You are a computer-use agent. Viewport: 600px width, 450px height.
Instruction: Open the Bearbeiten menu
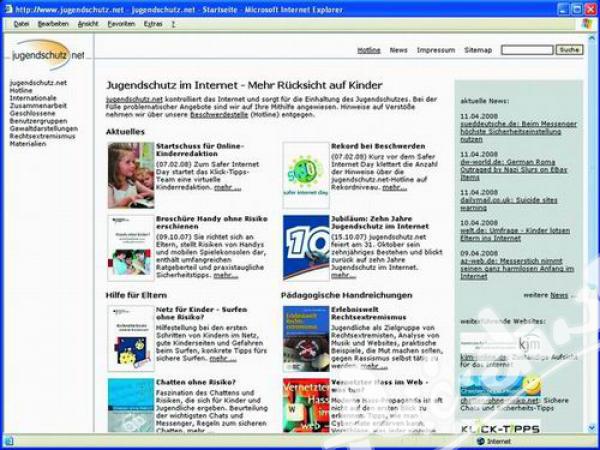[x=53, y=24]
